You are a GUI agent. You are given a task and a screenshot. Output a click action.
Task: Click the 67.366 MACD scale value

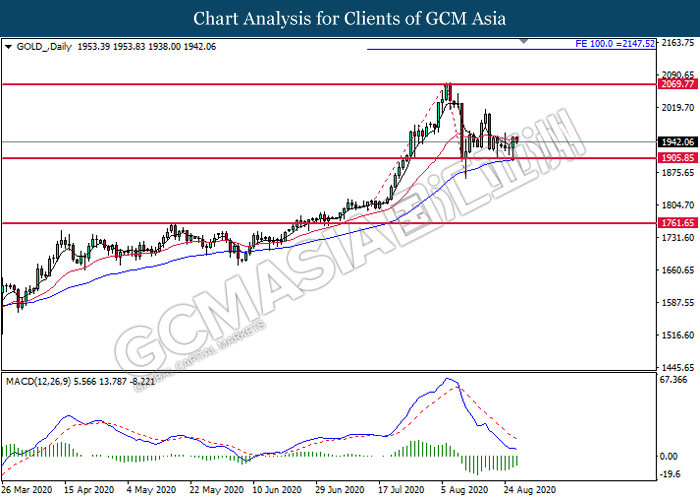click(x=673, y=380)
